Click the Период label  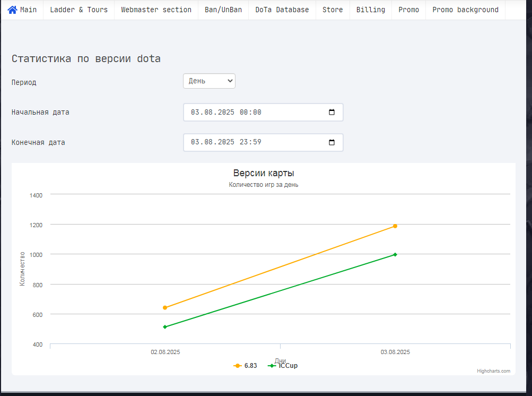[24, 82]
